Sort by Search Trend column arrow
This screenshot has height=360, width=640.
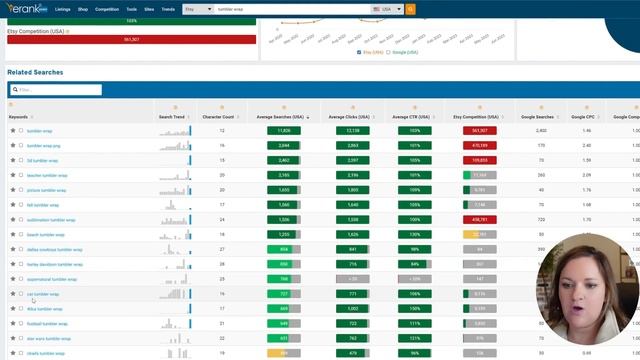[188, 117]
